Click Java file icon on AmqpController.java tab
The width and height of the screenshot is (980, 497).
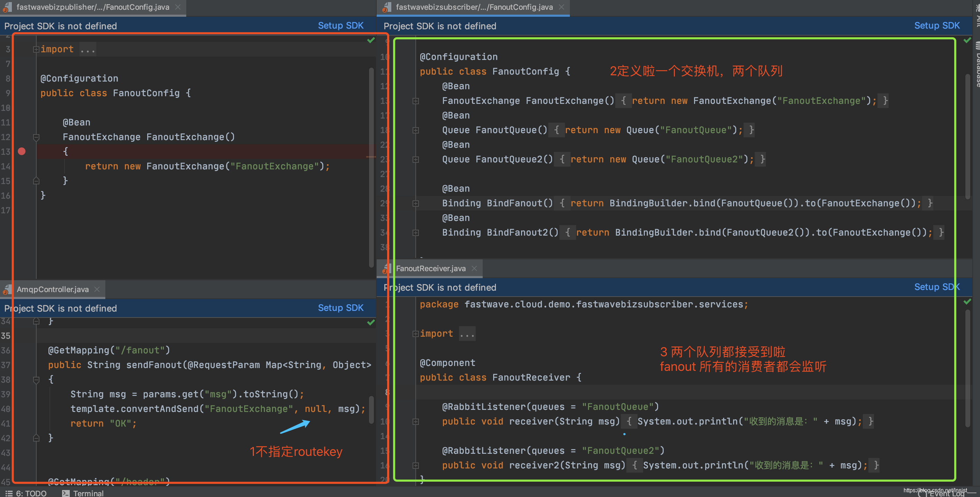(x=7, y=290)
